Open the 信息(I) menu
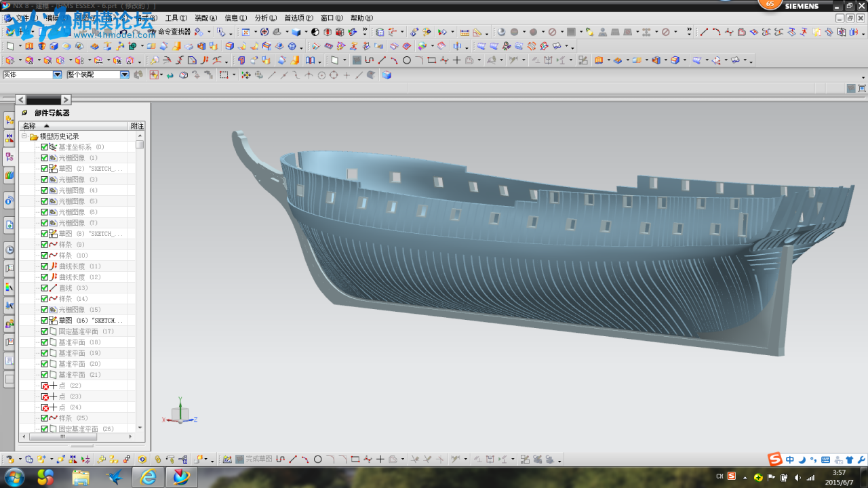The width and height of the screenshot is (868, 488). [236, 18]
